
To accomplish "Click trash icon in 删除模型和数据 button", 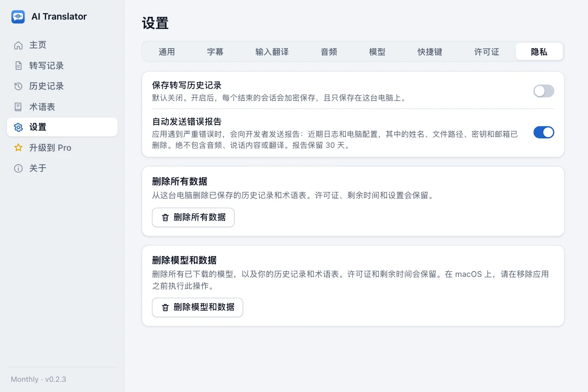I will [x=165, y=307].
